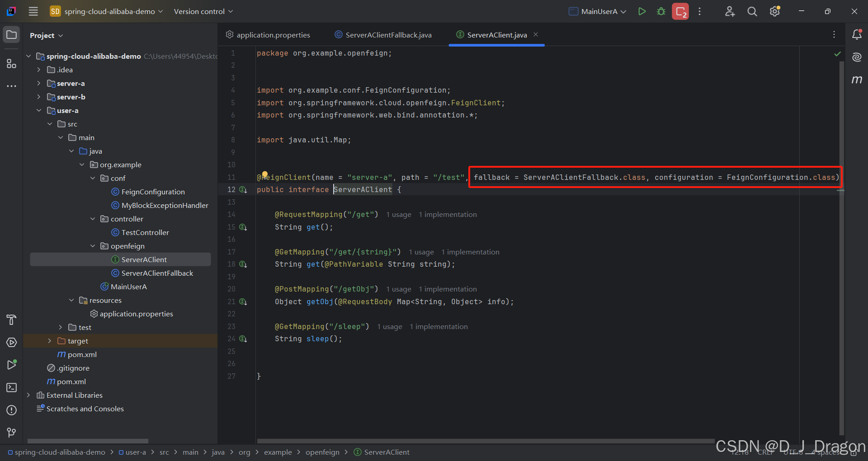Click the implementation gutter icon on line 12

tap(243, 190)
